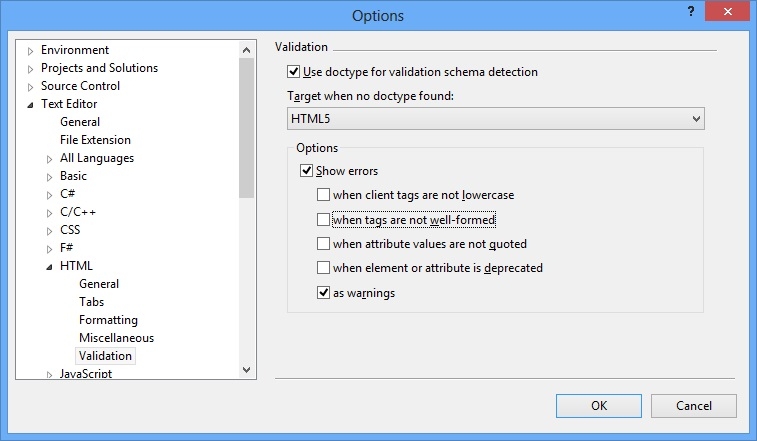Click the tree scrollbar down arrow
This screenshot has width=757, height=441.
(x=247, y=369)
